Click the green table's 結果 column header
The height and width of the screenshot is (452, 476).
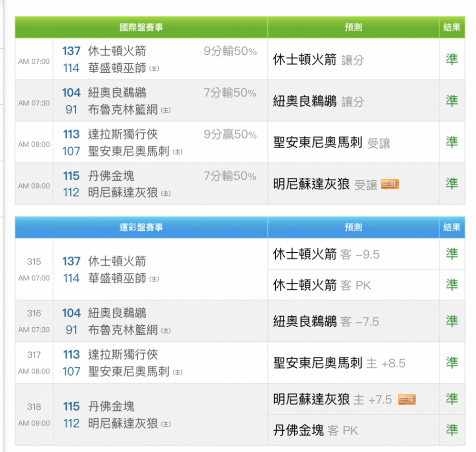(x=452, y=27)
